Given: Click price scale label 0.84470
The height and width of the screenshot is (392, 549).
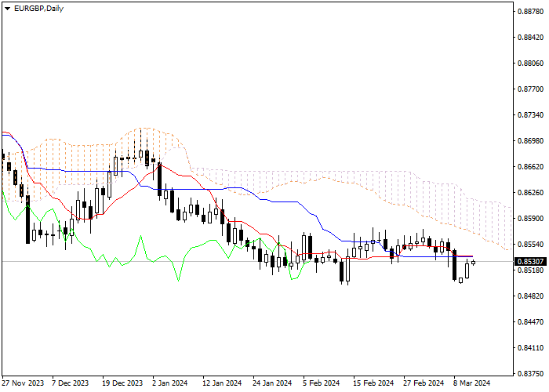Looking at the screenshot, I should tap(530, 321).
